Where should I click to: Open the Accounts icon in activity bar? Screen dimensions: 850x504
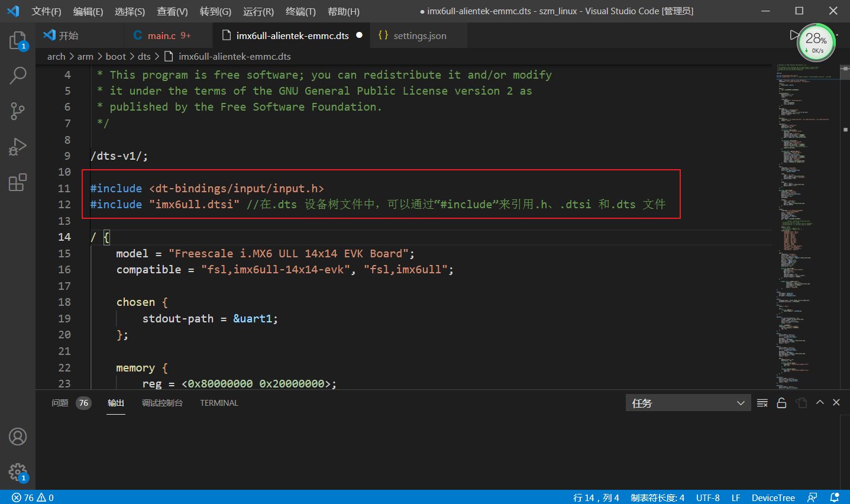click(18, 437)
